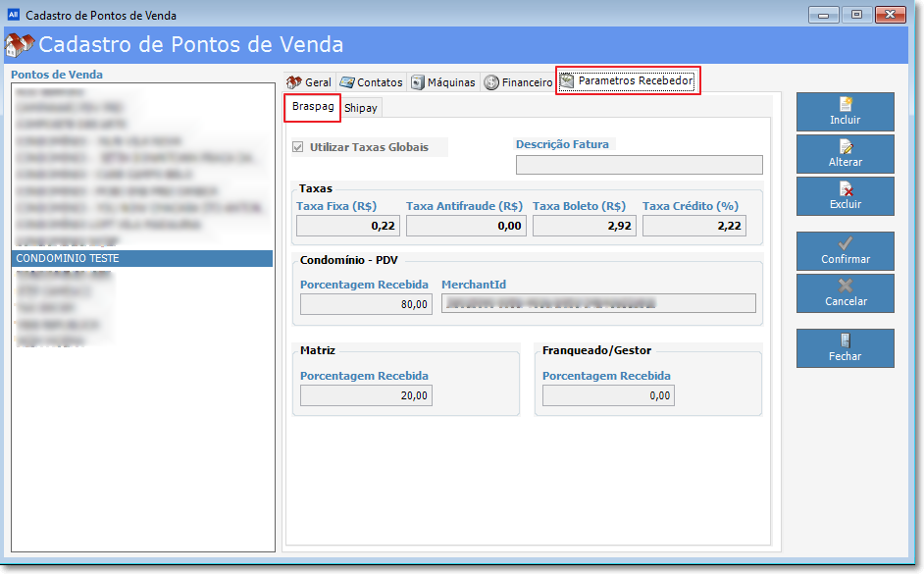Click the Taxa Fixa value field
The image size is (924, 574).
[348, 226]
